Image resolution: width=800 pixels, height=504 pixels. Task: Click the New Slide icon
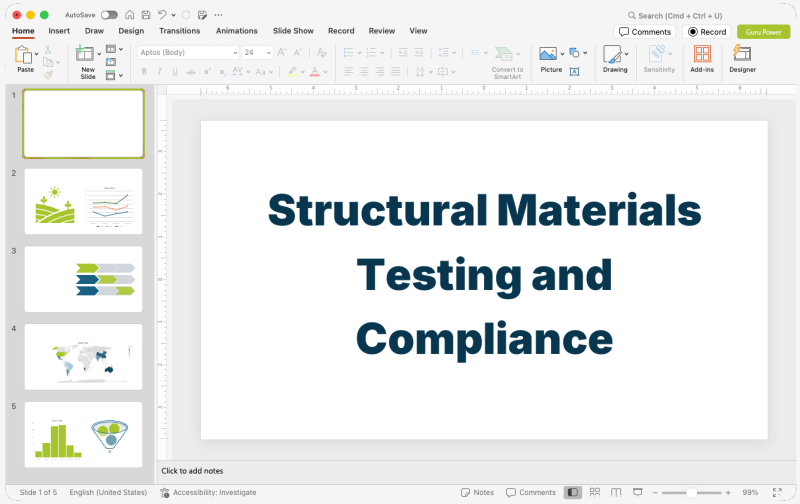pyautogui.click(x=85, y=53)
